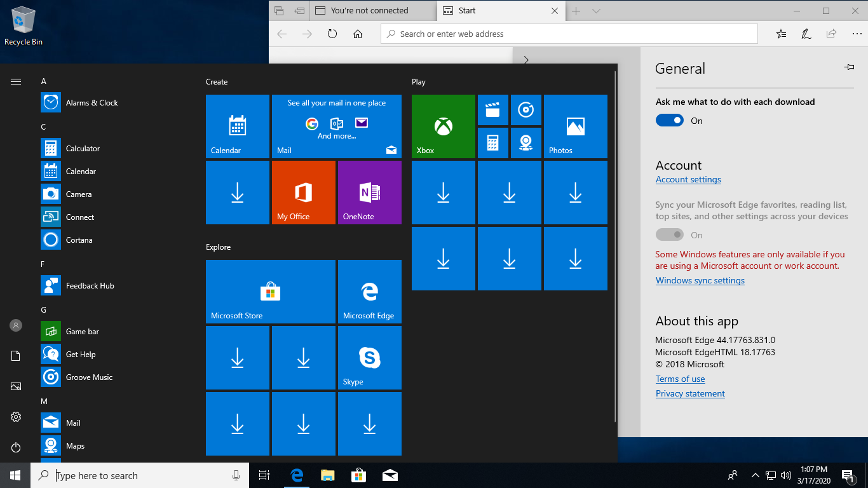Click the Start menu scrollbar
Image resolution: width=868 pixels, height=488 pixels.
[x=615, y=247]
